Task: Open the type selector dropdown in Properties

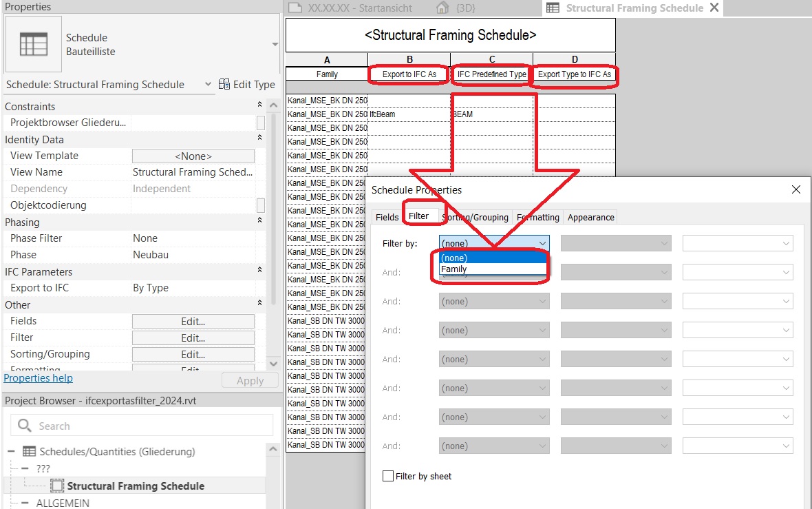Action: pyautogui.click(x=274, y=43)
